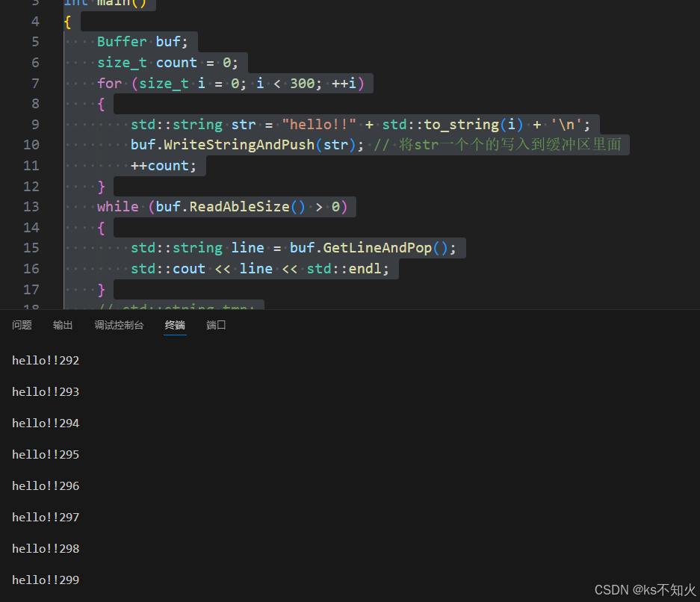Click 'buf.GetLineAndPop();' on line 15
700x602 pixels.
(373, 248)
